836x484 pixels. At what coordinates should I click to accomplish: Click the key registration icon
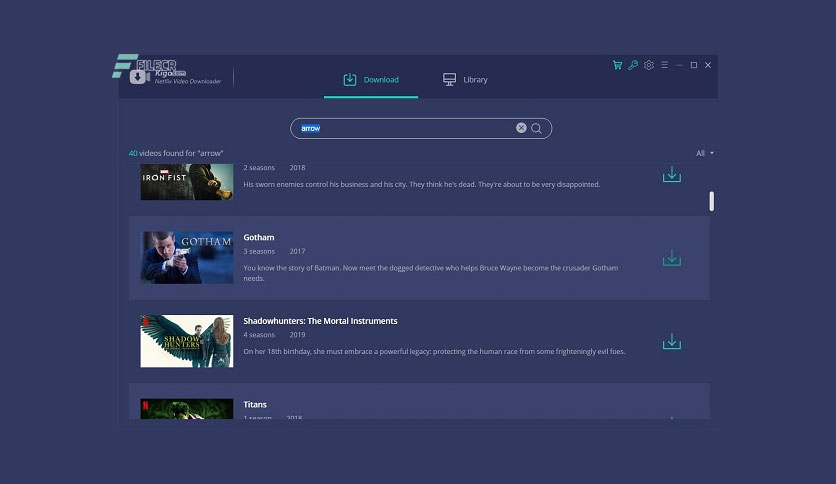pos(633,65)
